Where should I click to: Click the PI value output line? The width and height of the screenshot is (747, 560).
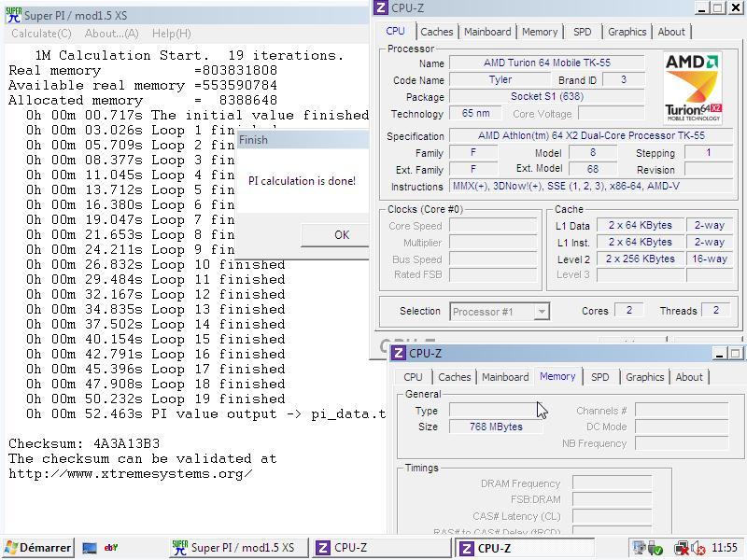pos(205,413)
